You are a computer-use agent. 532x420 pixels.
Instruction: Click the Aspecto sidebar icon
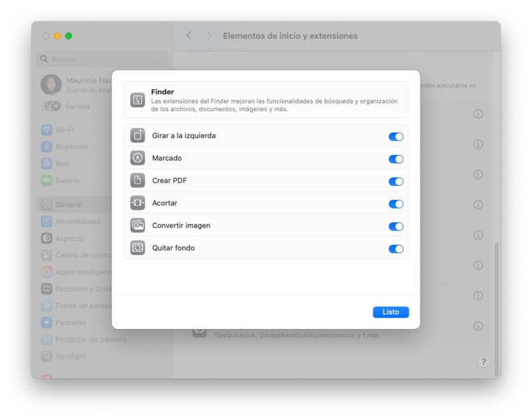click(x=47, y=239)
